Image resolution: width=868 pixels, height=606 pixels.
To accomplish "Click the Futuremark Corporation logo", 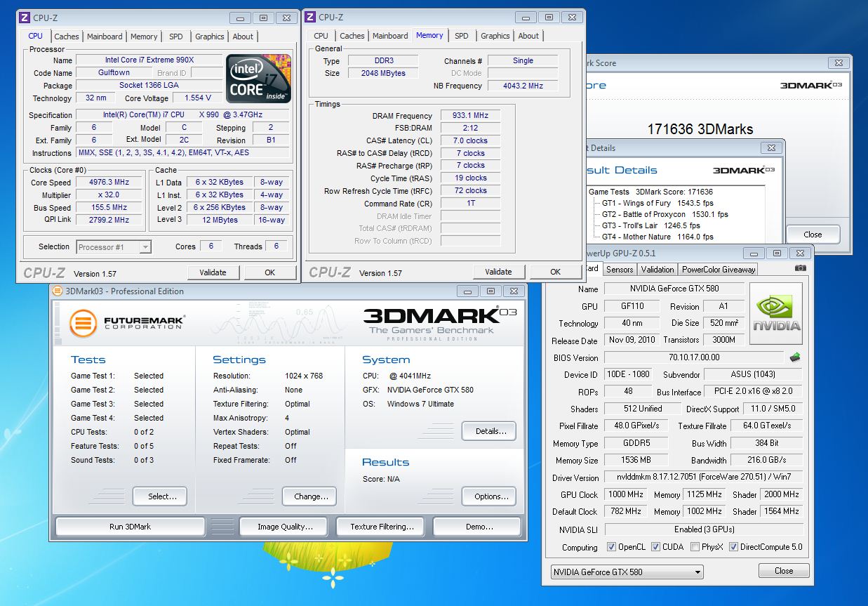I will [127, 323].
